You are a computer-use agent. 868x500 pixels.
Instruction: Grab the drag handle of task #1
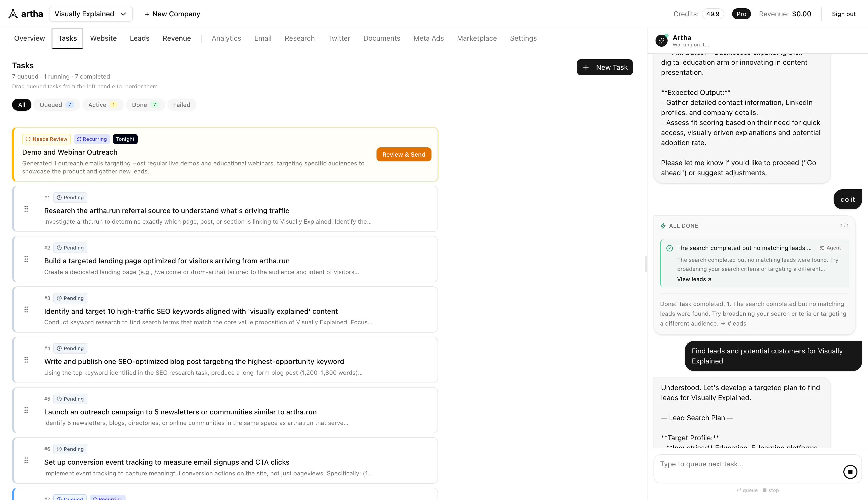26,209
